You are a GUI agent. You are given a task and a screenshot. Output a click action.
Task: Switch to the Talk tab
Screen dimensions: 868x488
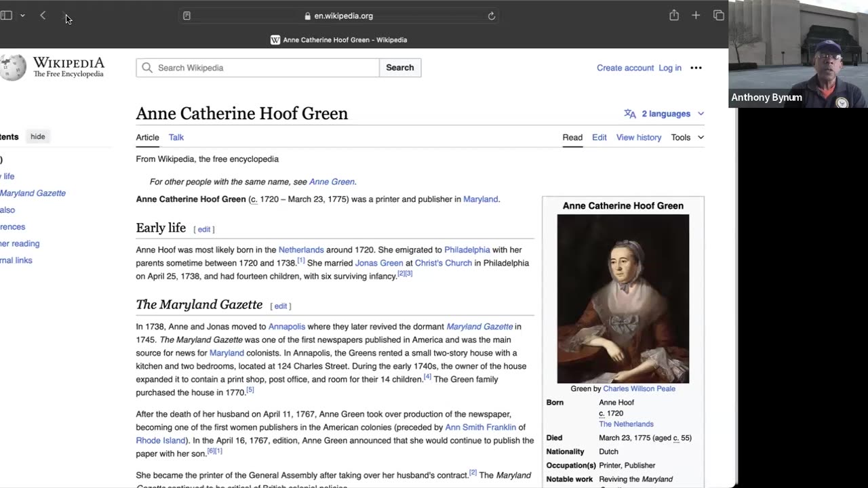tap(176, 138)
